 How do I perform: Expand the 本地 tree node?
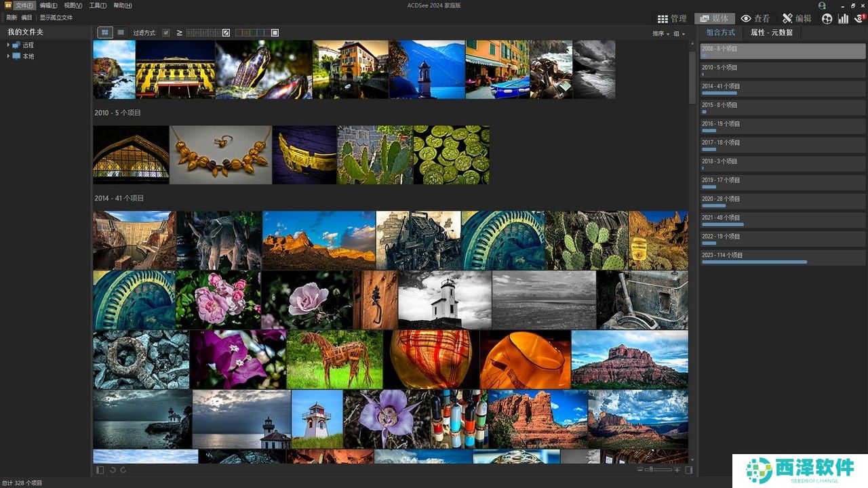click(x=8, y=56)
